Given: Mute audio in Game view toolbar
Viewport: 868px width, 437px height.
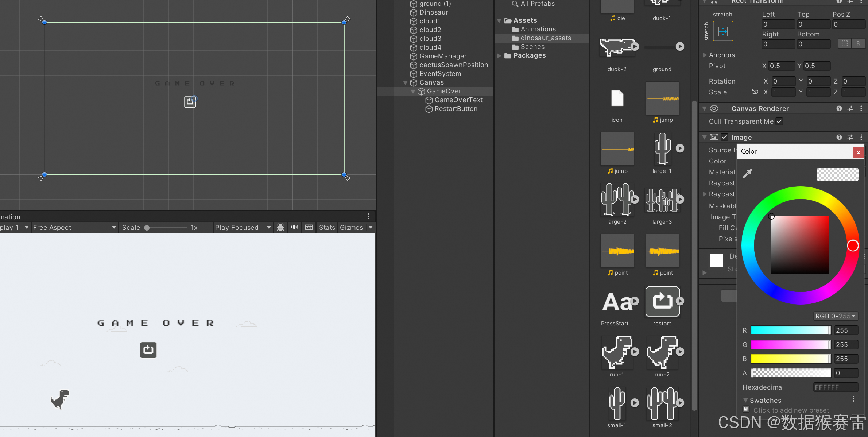Looking at the screenshot, I should (295, 227).
